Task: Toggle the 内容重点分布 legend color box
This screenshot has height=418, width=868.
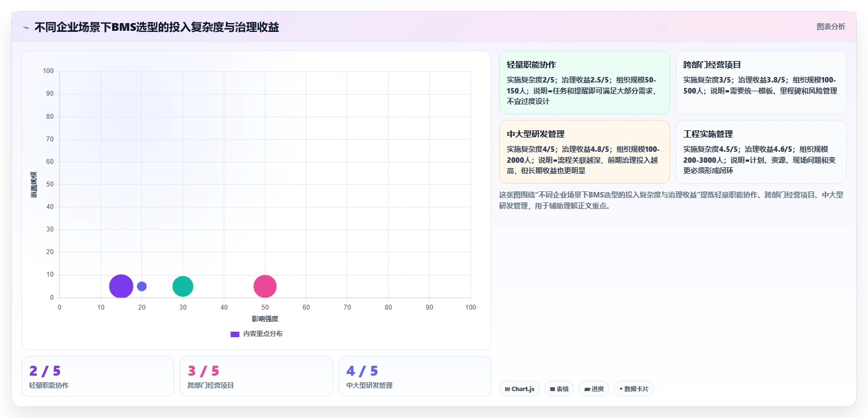Action: click(x=235, y=334)
